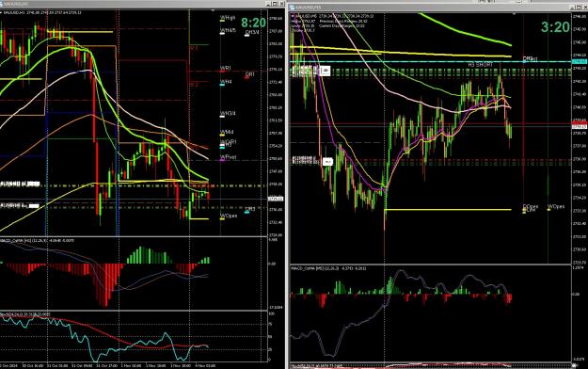
Task: Click the cyan price tag on M5 scale
Action: click(580, 61)
